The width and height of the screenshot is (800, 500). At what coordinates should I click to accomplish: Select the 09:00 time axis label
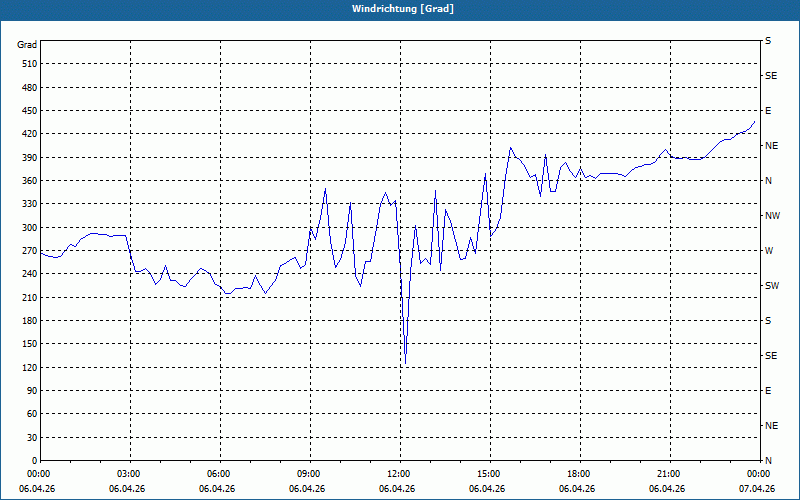[310, 474]
